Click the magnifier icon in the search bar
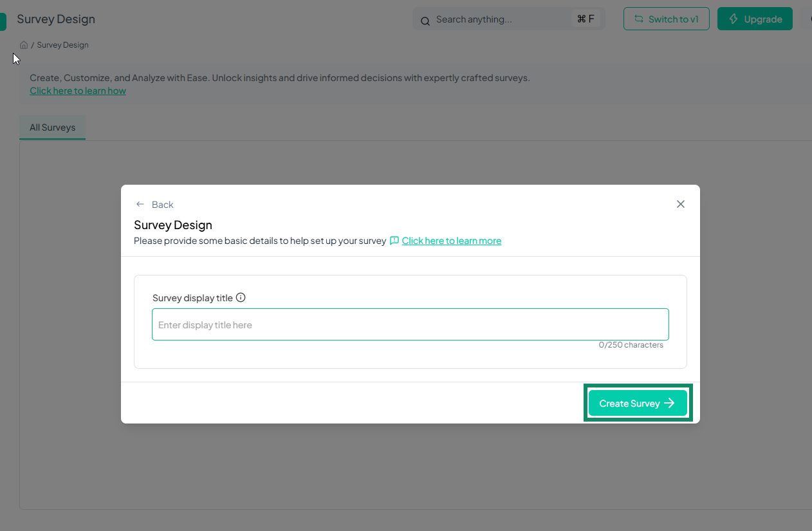The width and height of the screenshot is (812, 531). click(x=425, y=21)
